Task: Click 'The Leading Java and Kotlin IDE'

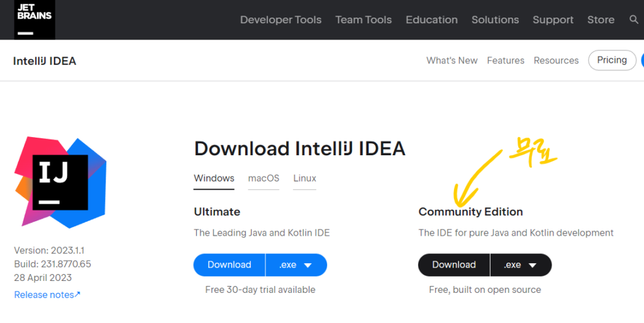Action: coord(262,233)
